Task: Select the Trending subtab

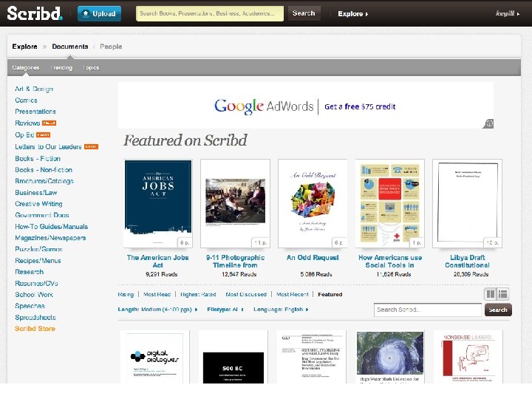Action: point(61,67)
